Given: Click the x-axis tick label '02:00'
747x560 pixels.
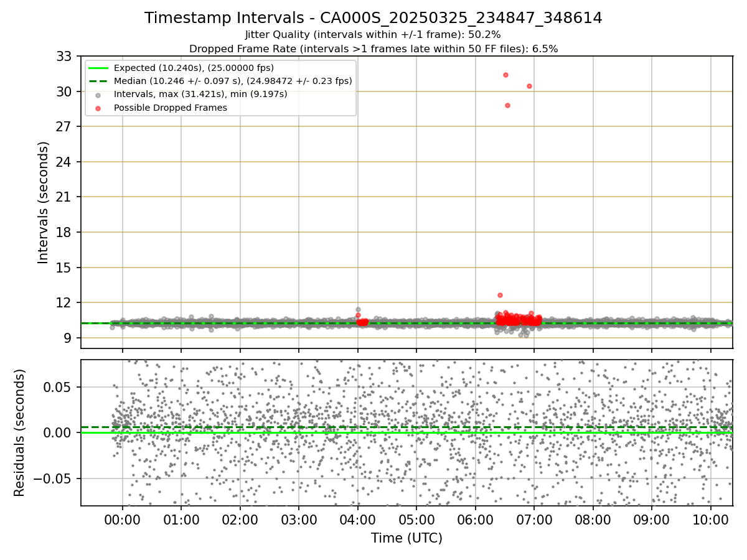Looking at the screenshot, I should 240,520.
